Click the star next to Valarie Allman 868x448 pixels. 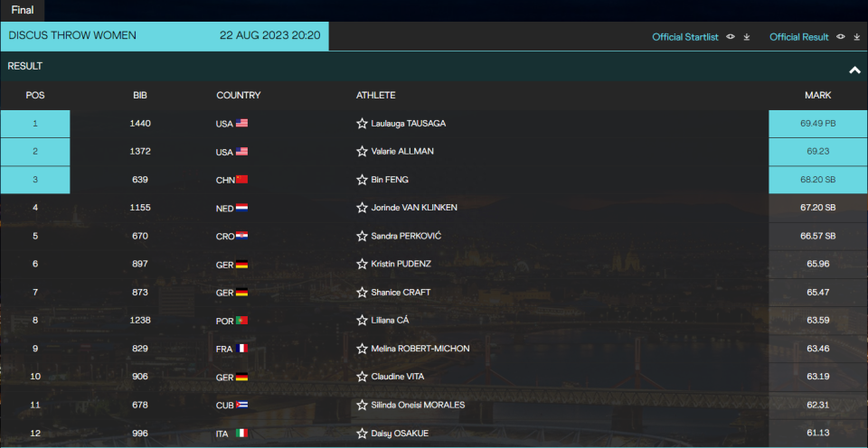(x=362, y=152)
